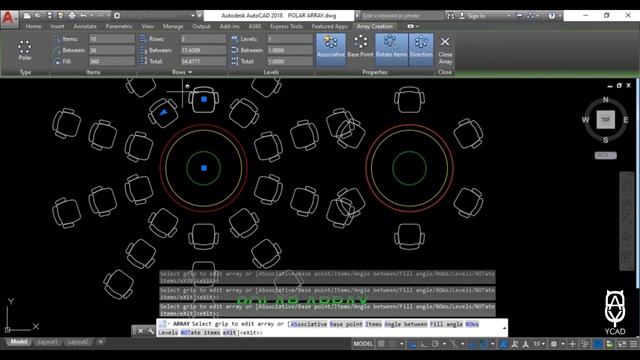The height and width of the screenshot is (360, 640).
Task: Expand the quick access toolbar customize arrow
Action: point(200,16)
